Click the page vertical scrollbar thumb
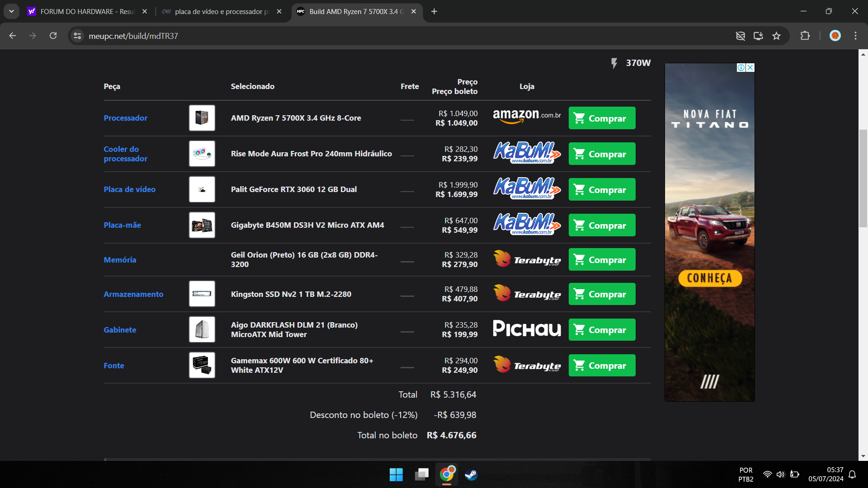Screen dimensions: 868x488 click(x=863, y=178)
